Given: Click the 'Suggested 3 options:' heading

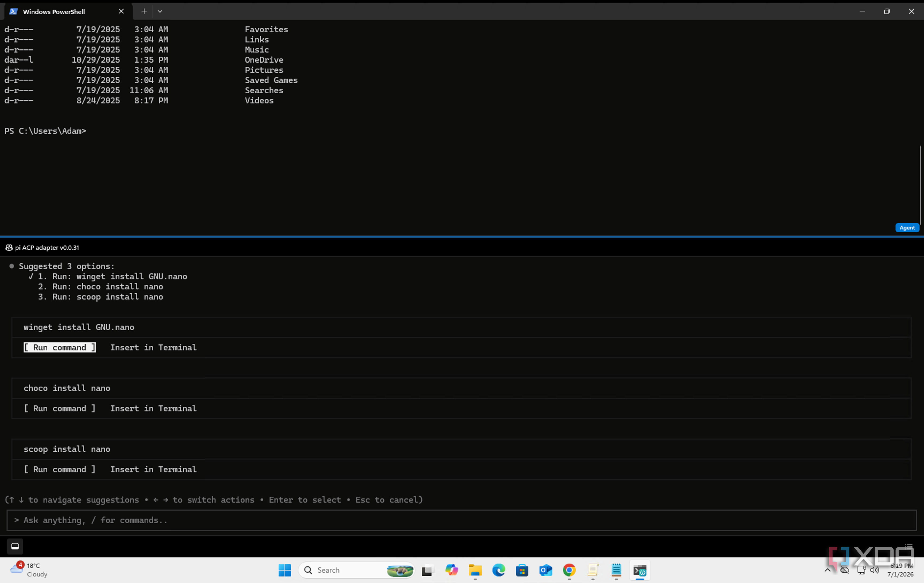Looking at the screenshot, I should point(67,266).
